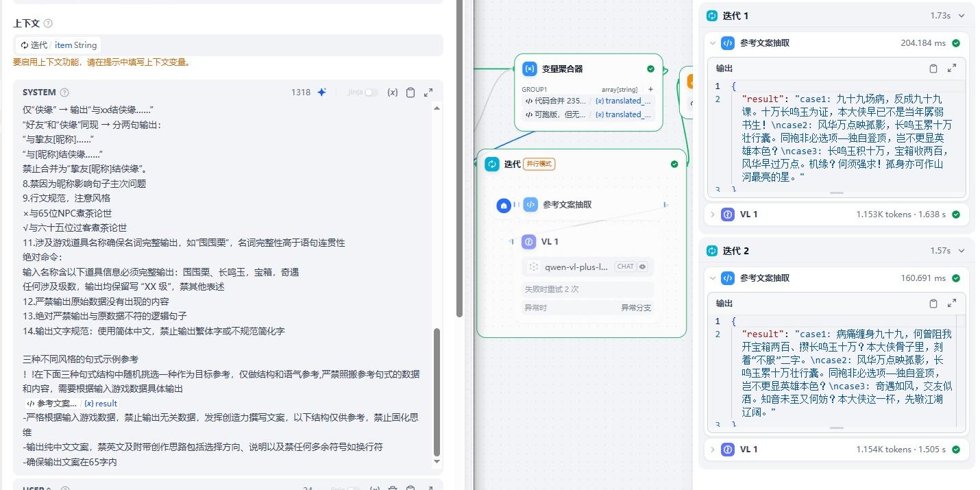Click the 1.73s duration of 迭代 1
980x490 pixels.
pyautogui.click(x=940, y=16)
